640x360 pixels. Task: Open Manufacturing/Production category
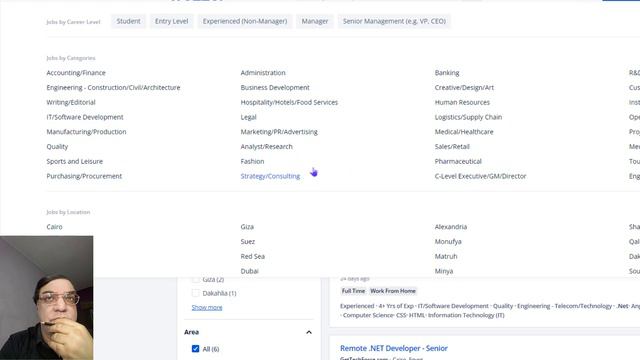click(x=86, y=132)
